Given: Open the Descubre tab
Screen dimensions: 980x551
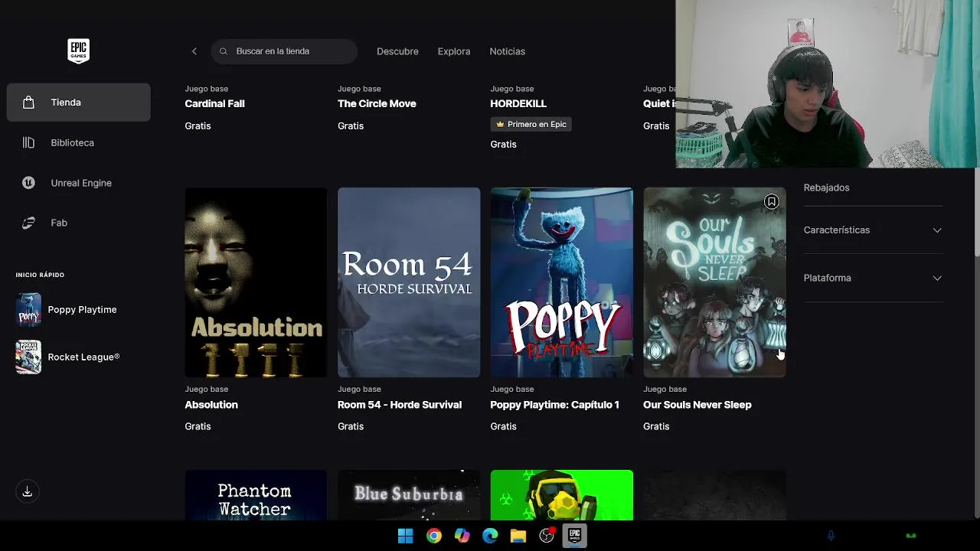Looking at the screenshot, I should click(x=397, y=51).
